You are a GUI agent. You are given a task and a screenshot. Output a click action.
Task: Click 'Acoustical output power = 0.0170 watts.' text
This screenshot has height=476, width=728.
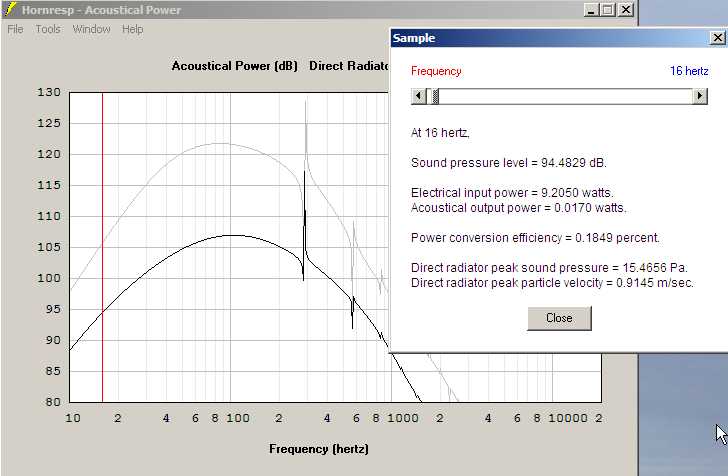point(519,208)
